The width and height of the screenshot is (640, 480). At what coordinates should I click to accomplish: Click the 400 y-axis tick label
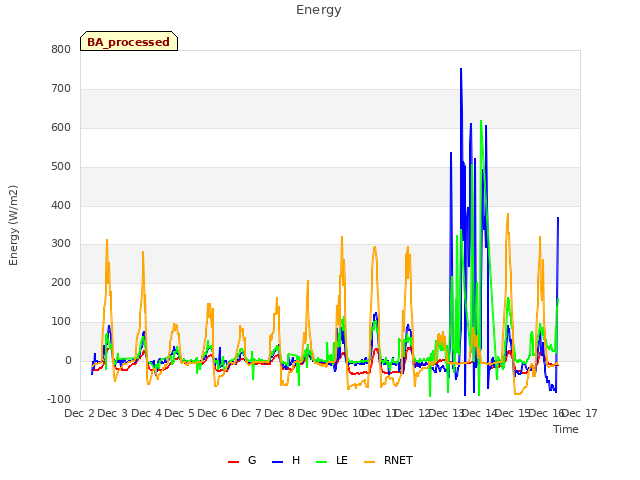[x=61, y=205]
